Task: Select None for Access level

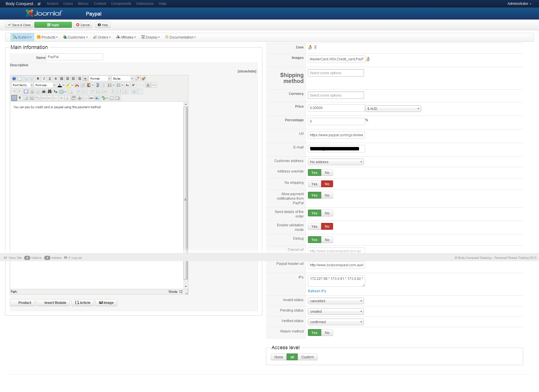Action: (x=279, y=357)
